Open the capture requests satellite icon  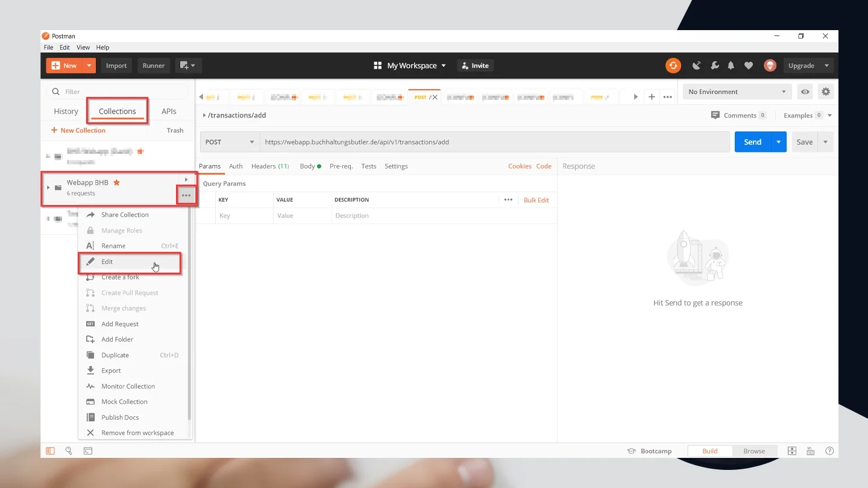point(696,66)
